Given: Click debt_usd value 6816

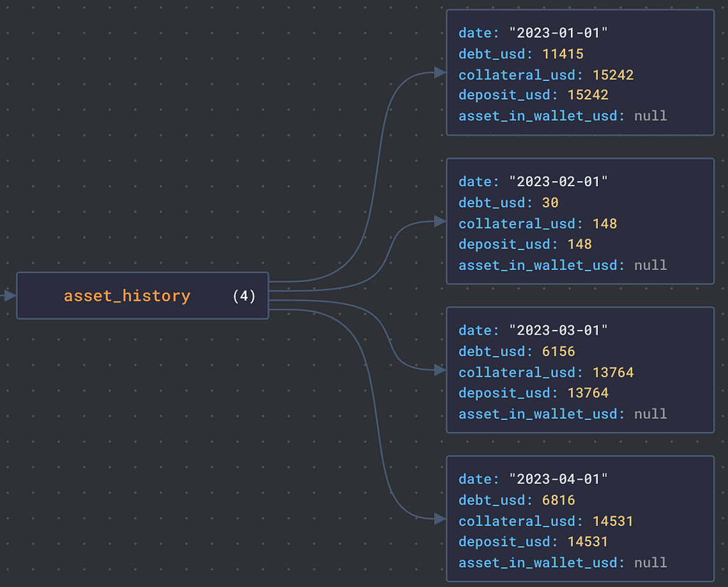Looking at the screenshot, I should [559, 500].
